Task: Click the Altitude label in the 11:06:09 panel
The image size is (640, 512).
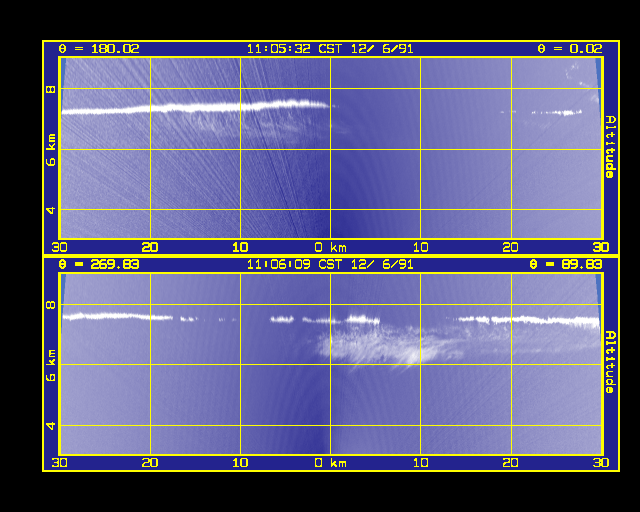Action: pyautogui.click(x=610, y=362)
